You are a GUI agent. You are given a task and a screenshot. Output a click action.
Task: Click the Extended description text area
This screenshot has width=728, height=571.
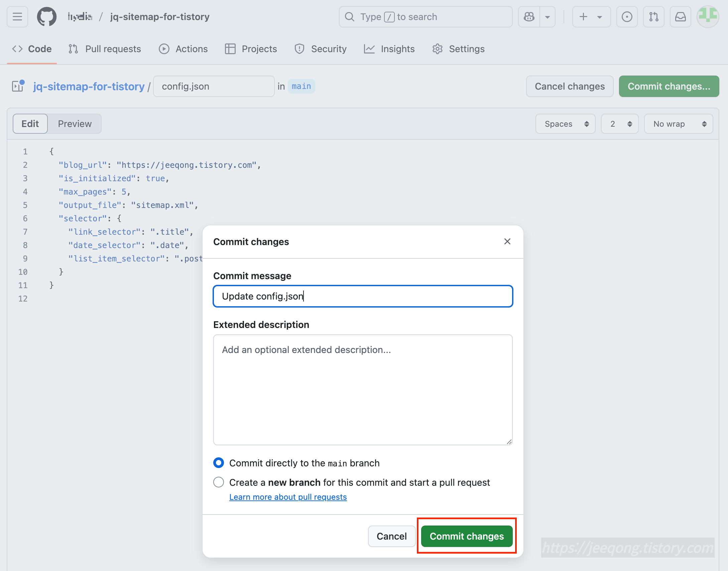point(363,389)
